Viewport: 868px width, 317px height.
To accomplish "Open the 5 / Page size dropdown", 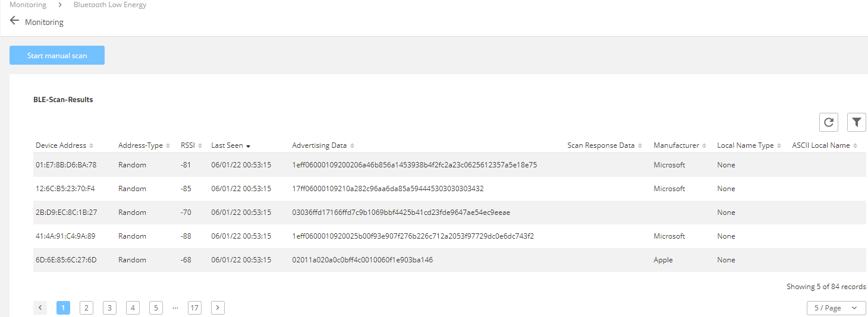I will [836, 308].
